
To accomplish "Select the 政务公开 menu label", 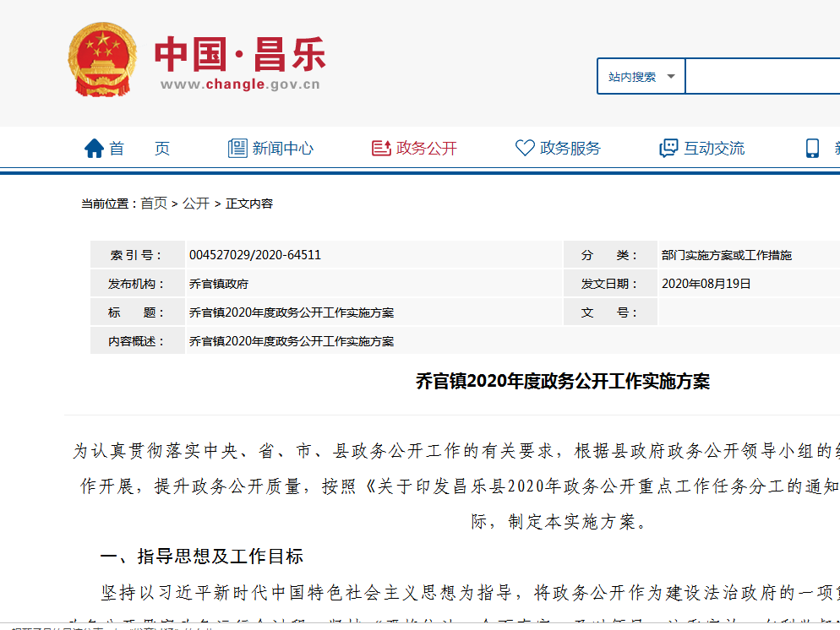I will click(x=427, y=149).
